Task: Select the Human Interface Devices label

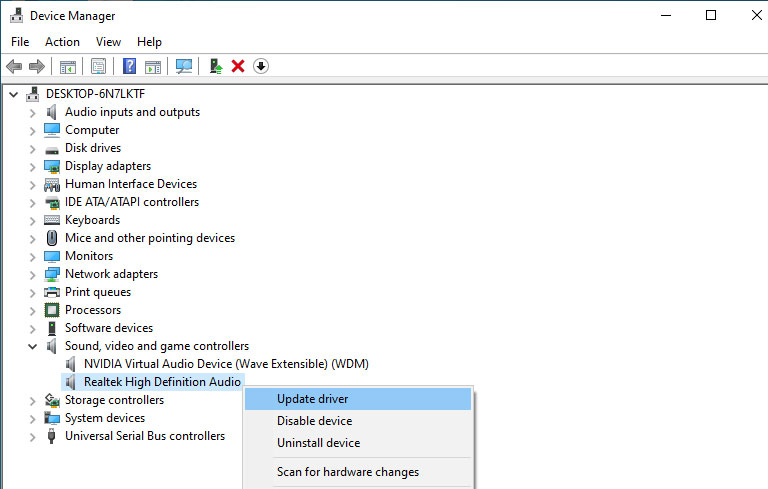Action: (131, 184)
